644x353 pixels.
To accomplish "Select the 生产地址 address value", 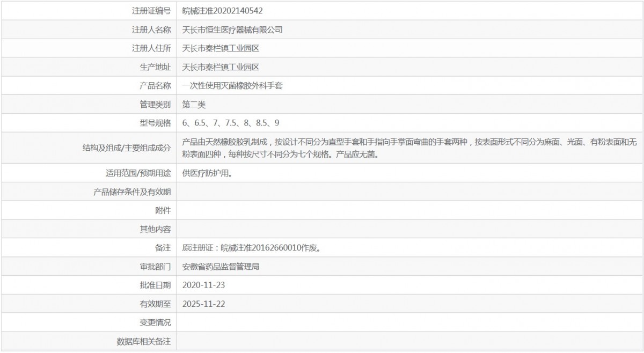I will (x=221, y=67).
